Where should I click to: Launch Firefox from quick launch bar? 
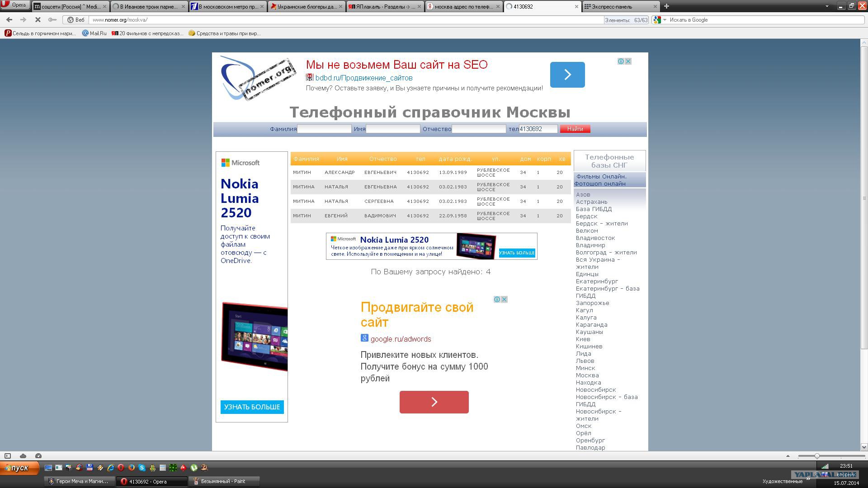[131, 468]
